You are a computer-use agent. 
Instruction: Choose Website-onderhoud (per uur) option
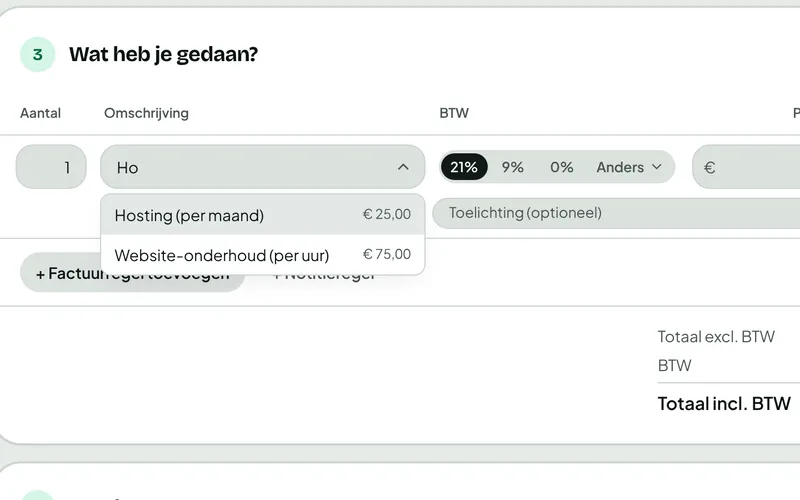(x=263, y=255)
